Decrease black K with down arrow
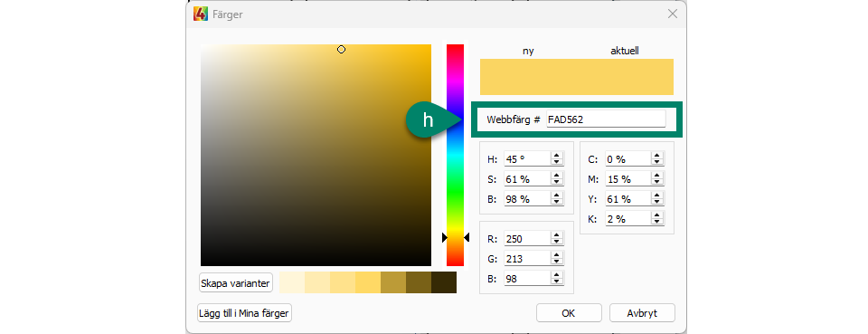Screen dimensions: 868x334 (657, 222)
